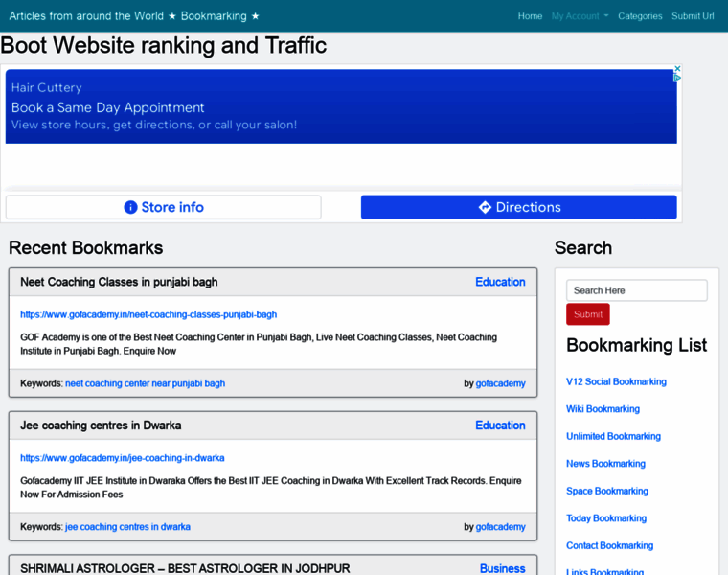Open Contact Bookmarking link
Image resolution: width=728 pixels, height=575 pixels.
609,545
